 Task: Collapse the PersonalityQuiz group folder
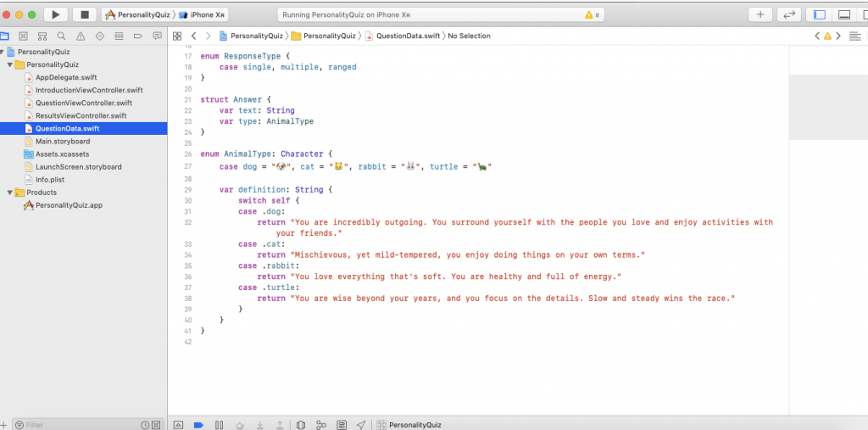[x=9, y=64]
